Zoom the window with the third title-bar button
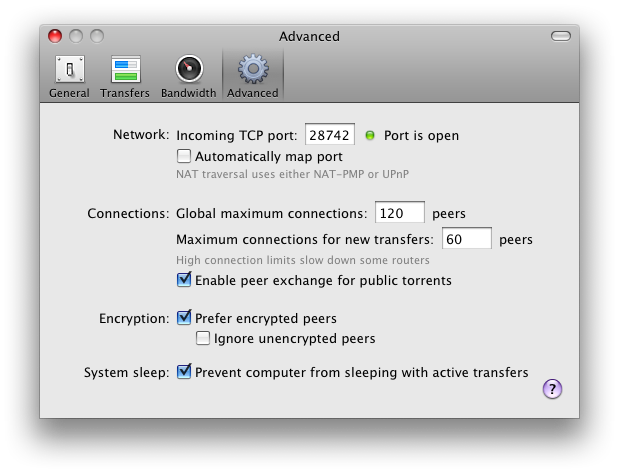The width and height of the screenshot is (619, 473). 97,36
